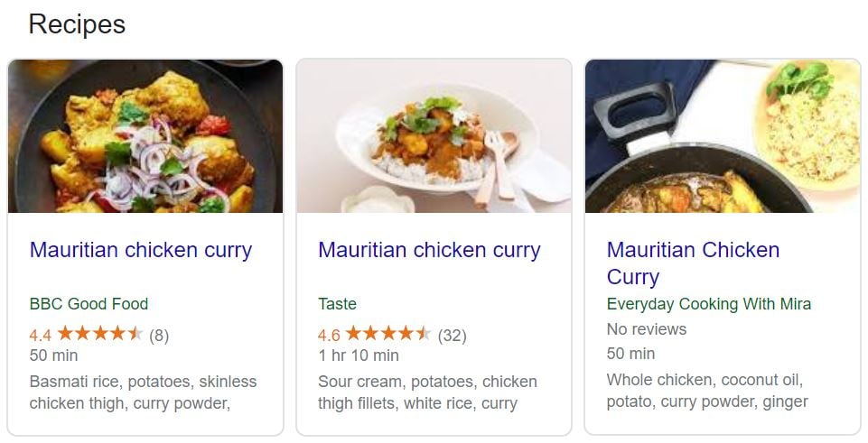Click the 4.6 star rating icons
868x443 pixels.
click(x=388, y=335)
